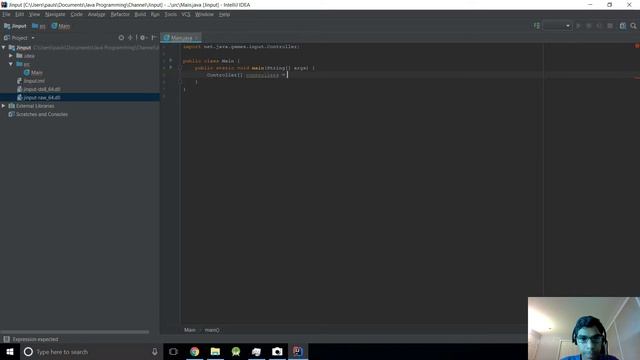Click the Stop toolbar icon

[610, 26]
